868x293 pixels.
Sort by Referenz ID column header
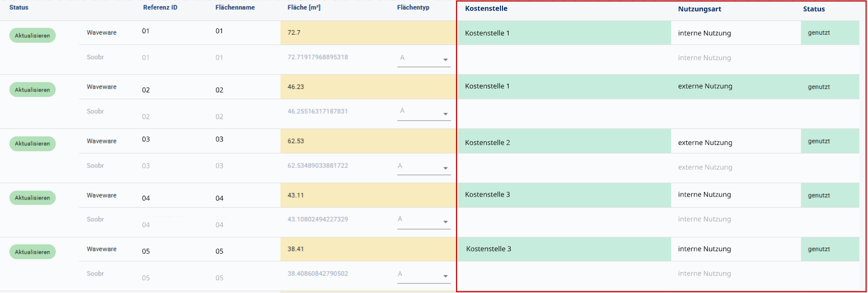coord(160,8)
